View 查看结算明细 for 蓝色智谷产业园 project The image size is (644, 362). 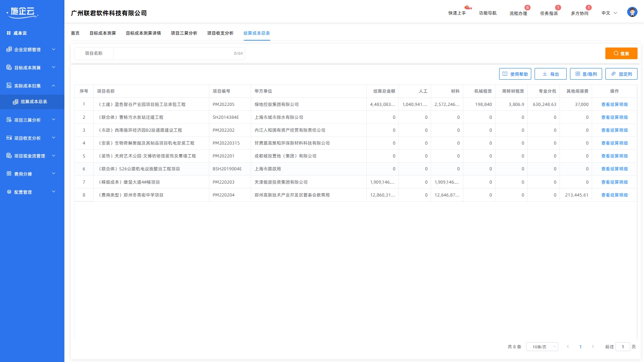pos(615,104)
